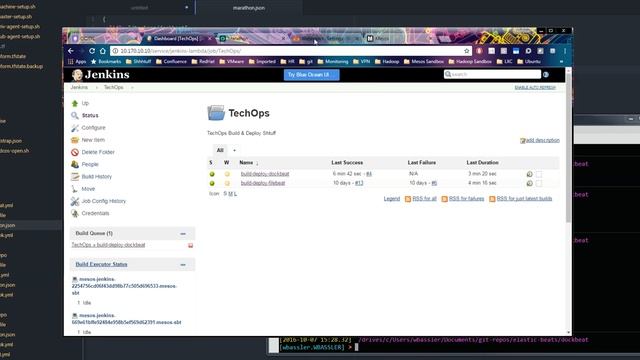640x360 pixels.
Task: Schedule a build for build-deploy-filebeat
Action: 529,183
